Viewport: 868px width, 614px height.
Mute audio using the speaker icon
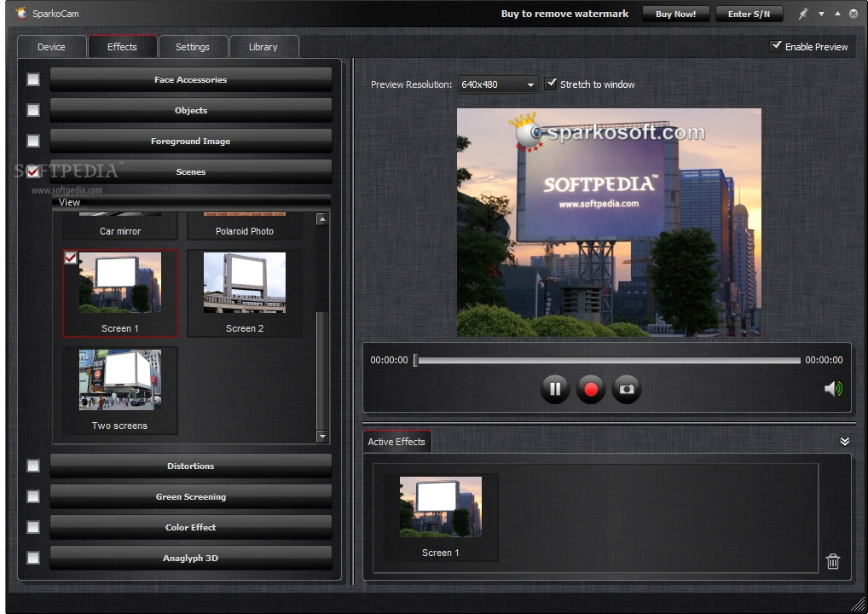click(833, 389)
